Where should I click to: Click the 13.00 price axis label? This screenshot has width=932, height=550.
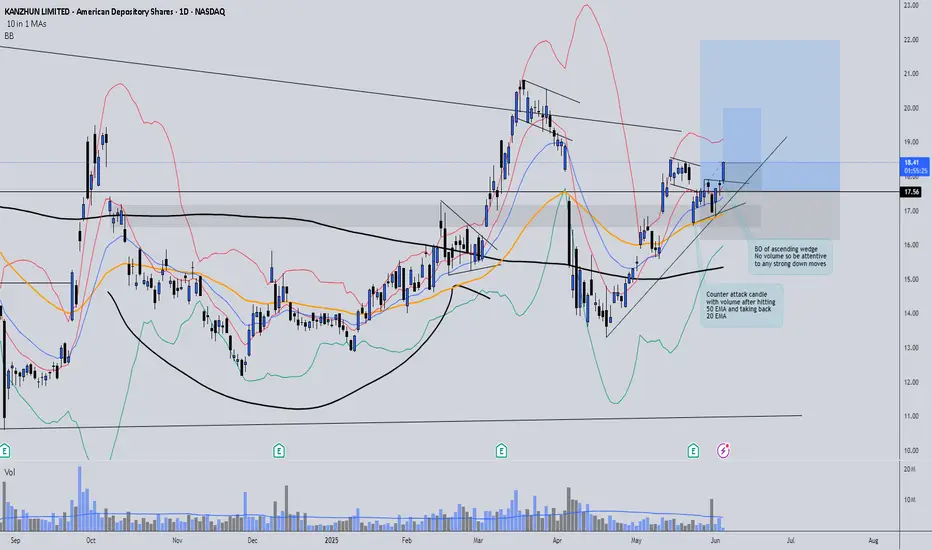pyautogui.click(x=911, y=348)
